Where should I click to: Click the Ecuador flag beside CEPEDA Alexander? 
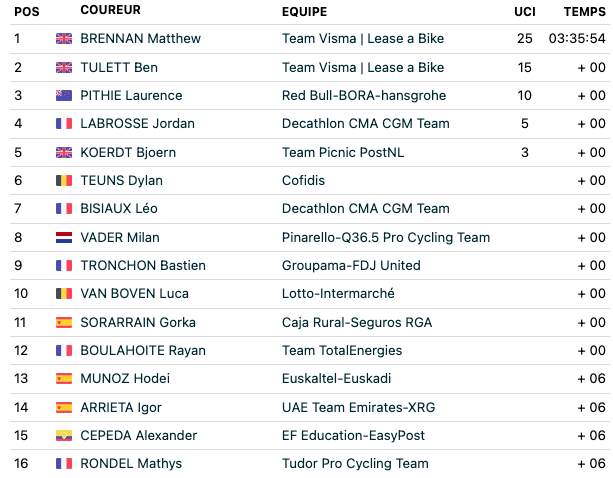click(x=64, y=435)
